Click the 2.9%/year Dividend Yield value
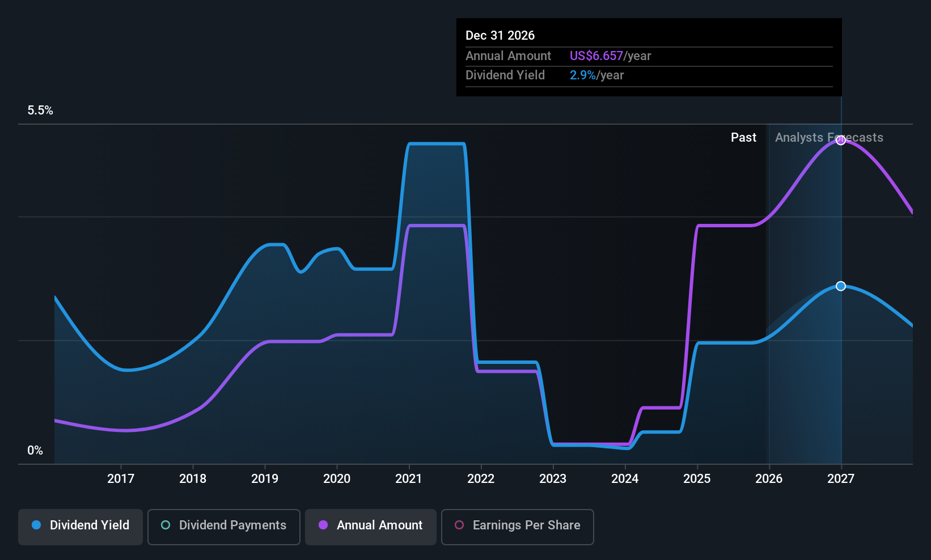Image resolution: width=931 pixels, height=560 pixels. tap(596, 75)
